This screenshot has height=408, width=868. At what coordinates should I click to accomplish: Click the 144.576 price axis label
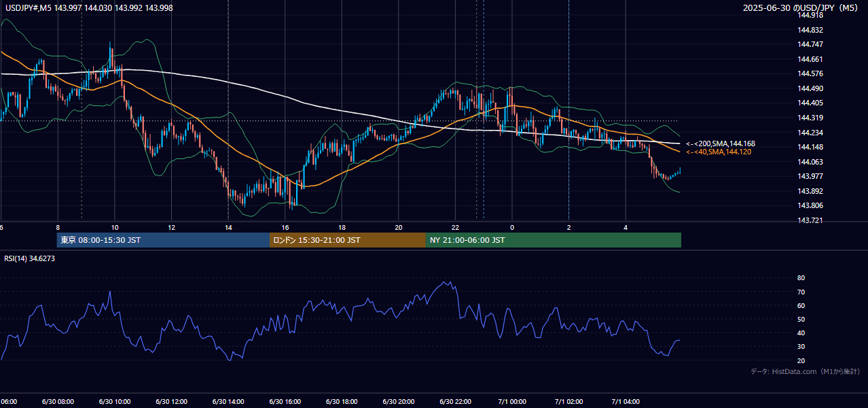[x=811, y=73]
